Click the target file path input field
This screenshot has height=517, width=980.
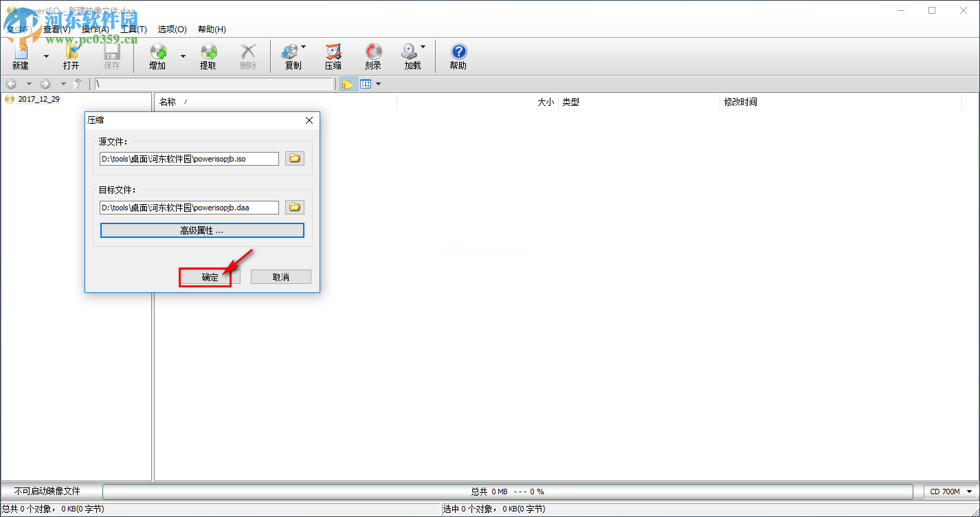point(189,207)
